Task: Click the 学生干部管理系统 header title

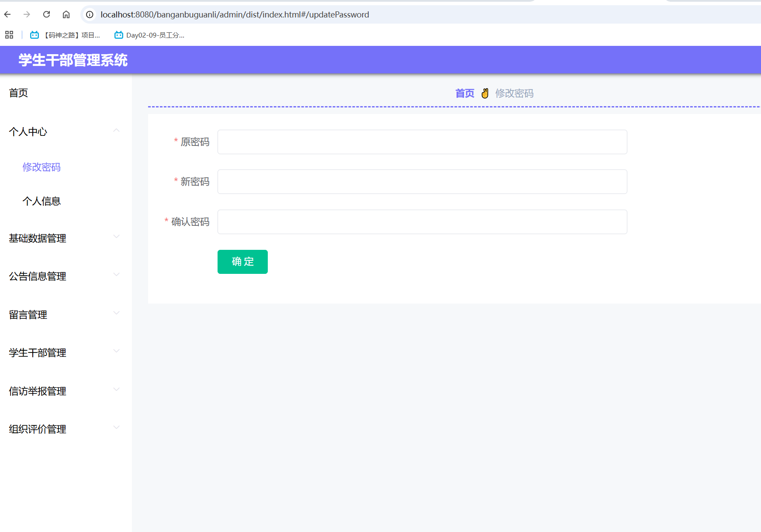Action: (x=73, y=60)
